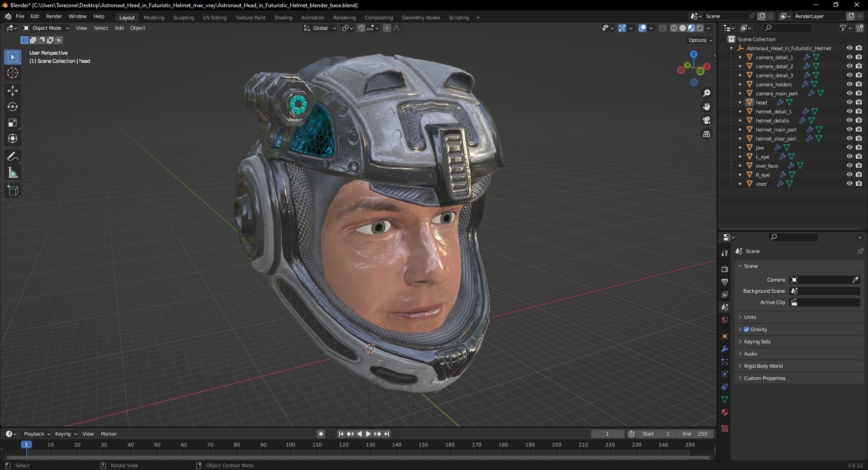Image resolution: width=868 pixels, height=470 pixels.
Task: Open the Output properties tab
Action: (725, 282)
